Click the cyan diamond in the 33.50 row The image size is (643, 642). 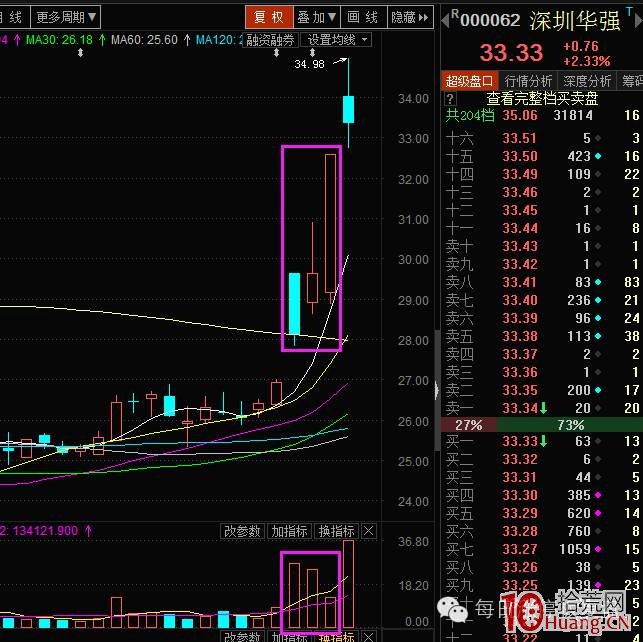pos(598,156)
